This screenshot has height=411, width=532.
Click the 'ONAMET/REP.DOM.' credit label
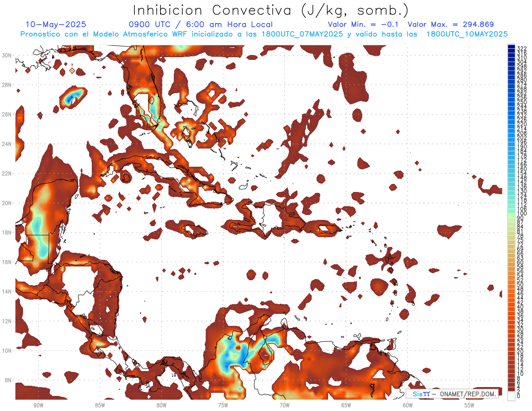point(469,394)
